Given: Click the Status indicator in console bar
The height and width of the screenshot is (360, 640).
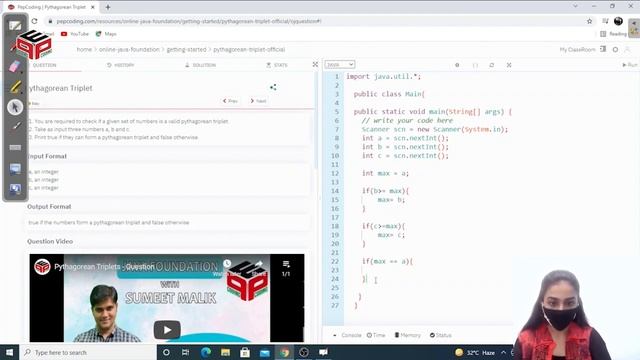Looking at the screenshot, I should 441,335.
